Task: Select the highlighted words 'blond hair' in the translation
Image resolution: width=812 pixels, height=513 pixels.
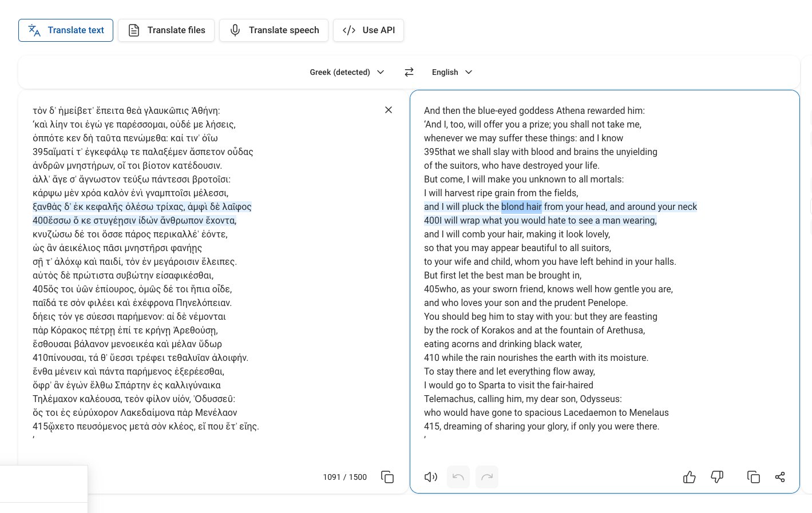Action: [521, 206]
